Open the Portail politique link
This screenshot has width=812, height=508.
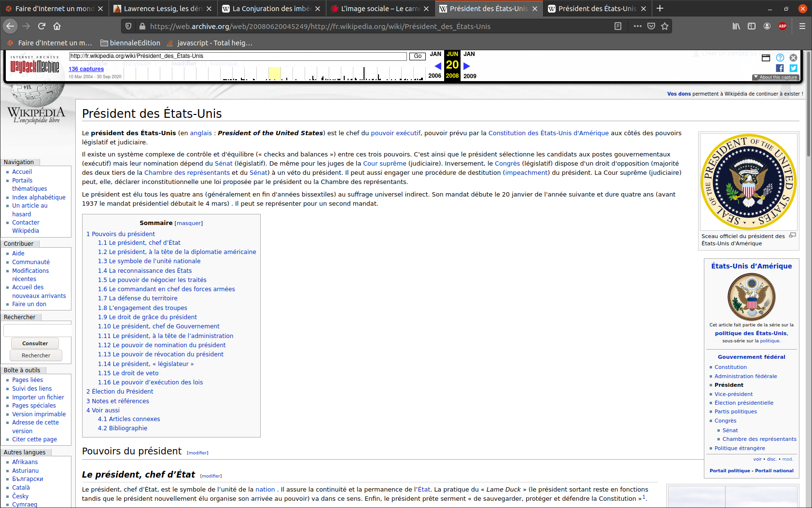729,471
